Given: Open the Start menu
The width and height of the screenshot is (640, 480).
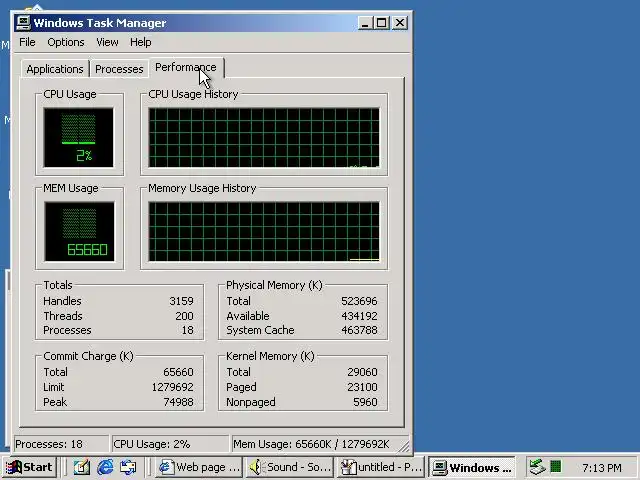Looking at the screenshot, I should click(29, 467).
